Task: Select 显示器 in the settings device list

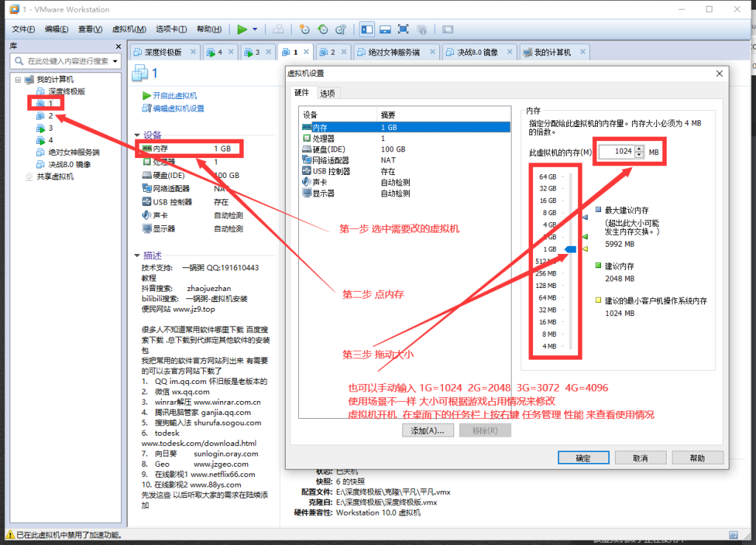Action: [405, 193]
